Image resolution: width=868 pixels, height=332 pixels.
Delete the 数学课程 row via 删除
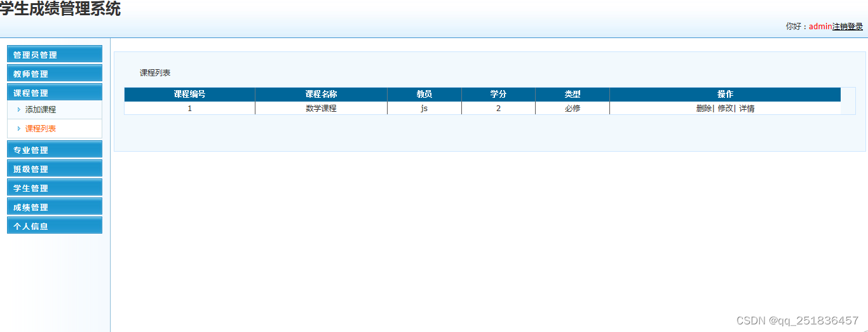point(704,109)
